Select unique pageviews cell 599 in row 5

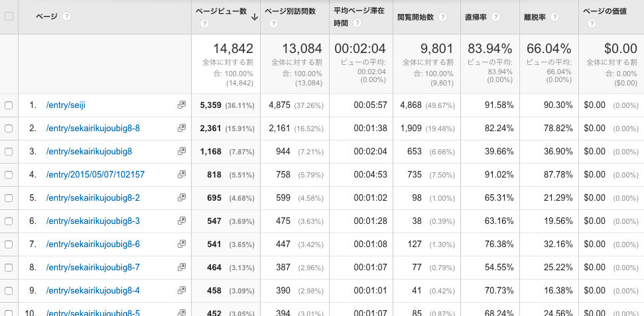click(283, 198)
